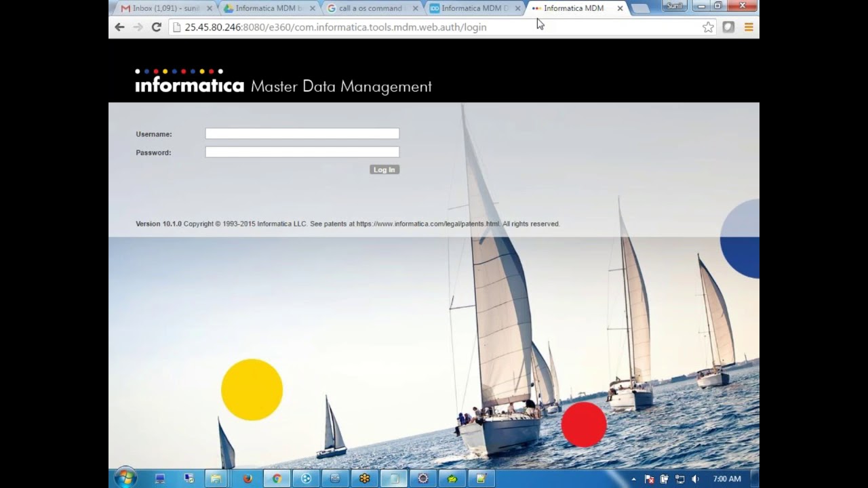Click the power plug tray icon
This screenshot has width=868, height=488.
665,479
